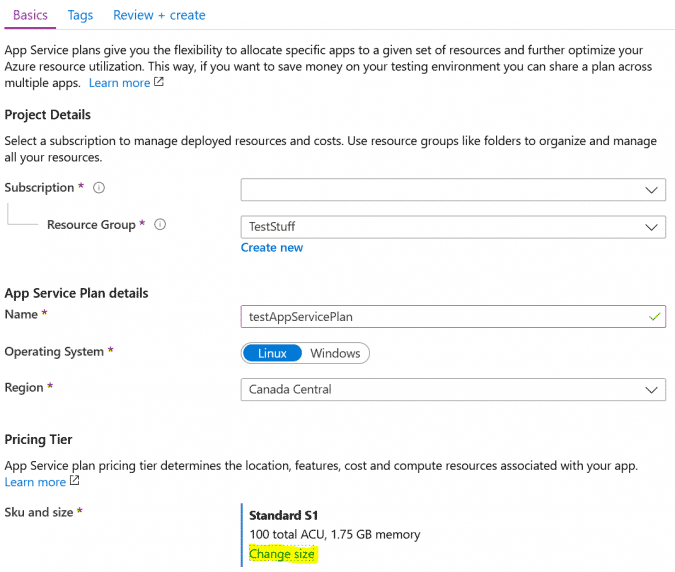The height and width of the screenshot is (572, 675).
Task: Click the Standard S1 pricing tier text
Action: coord(283,515)
